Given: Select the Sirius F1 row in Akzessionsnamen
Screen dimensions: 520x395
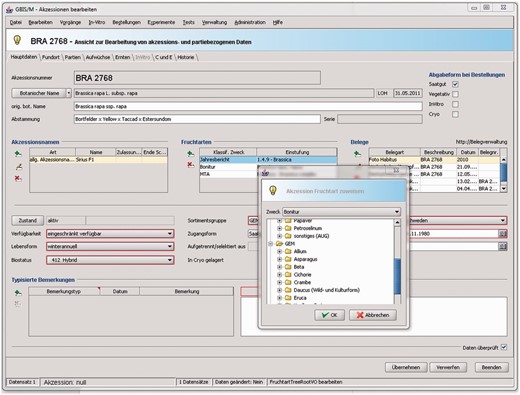Looking at the screenshot, I should [98, 160].
